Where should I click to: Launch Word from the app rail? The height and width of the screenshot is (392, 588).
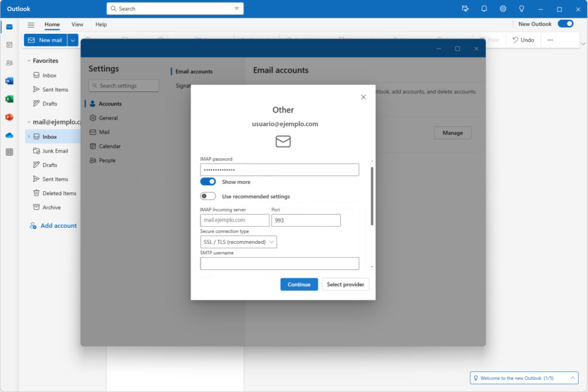(x=9, y=81)
